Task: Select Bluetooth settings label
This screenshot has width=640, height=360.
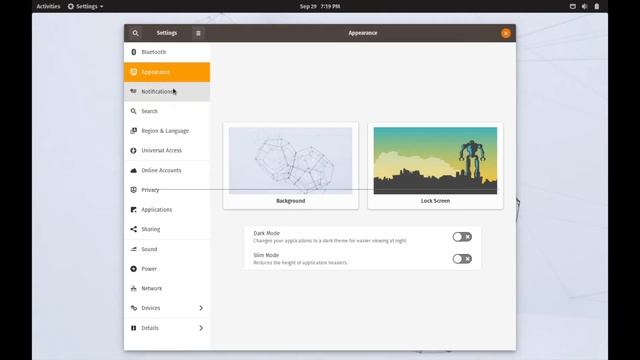Action: tap(153, 52)
